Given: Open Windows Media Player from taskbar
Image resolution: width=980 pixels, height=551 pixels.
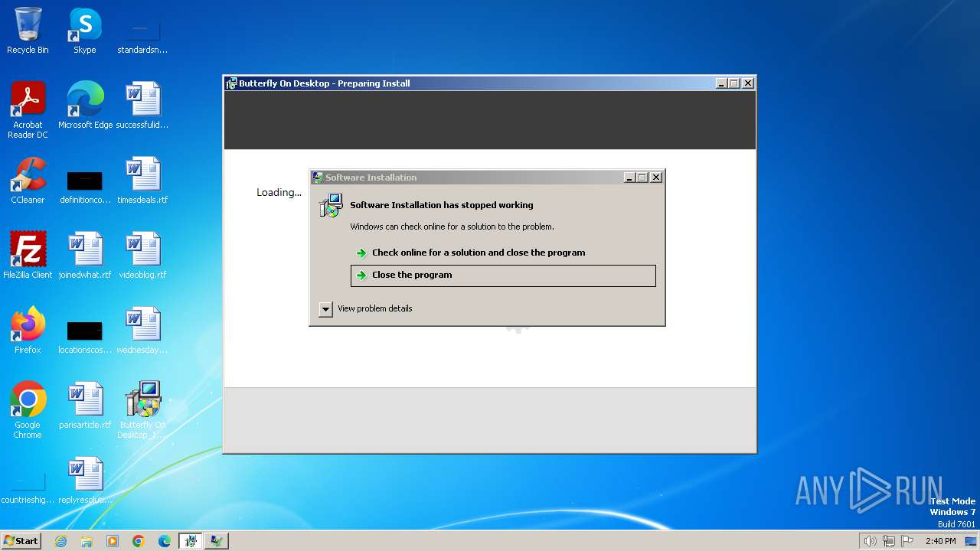Looking at the screenshot, I should (113, 541).
